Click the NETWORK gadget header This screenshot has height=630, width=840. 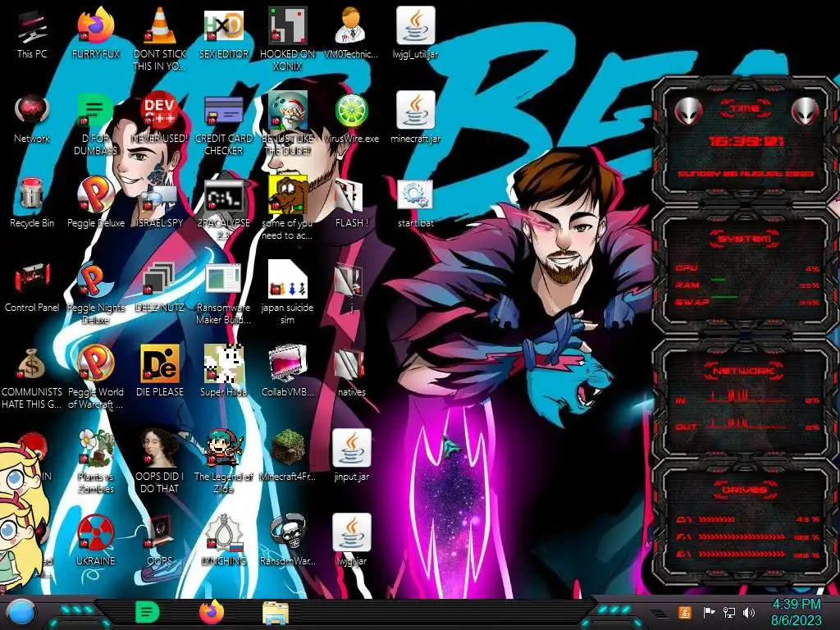click(x=743, y=371)
